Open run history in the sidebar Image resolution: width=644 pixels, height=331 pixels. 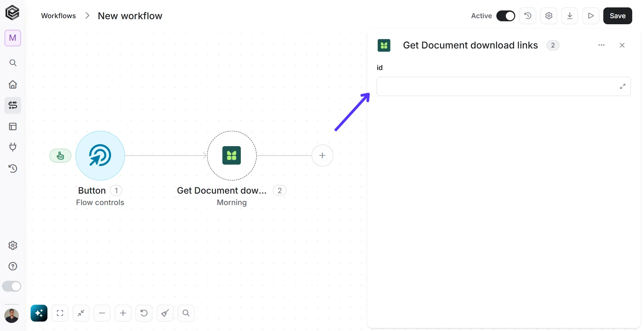coord(13,168)
